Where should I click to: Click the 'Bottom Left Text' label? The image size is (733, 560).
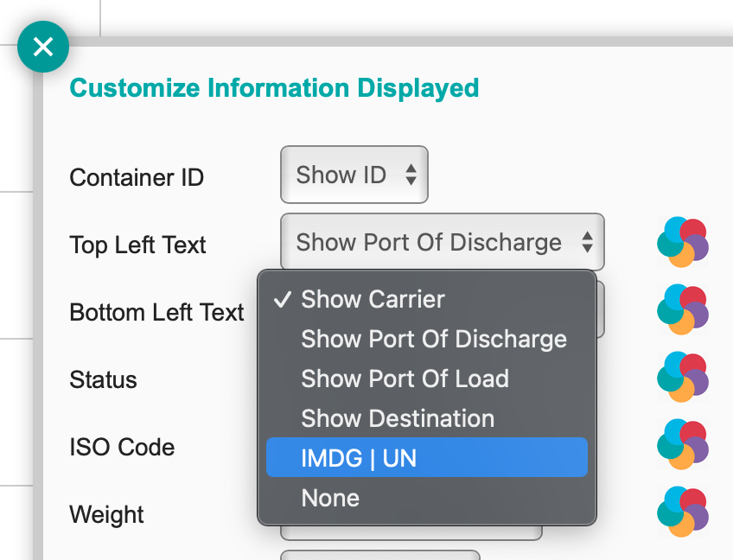click(156, 313)
